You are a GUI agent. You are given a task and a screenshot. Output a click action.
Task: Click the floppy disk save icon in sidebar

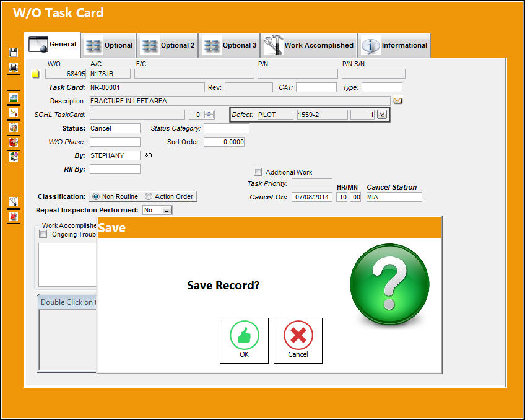pyautogui.click(x=14, y=53)
